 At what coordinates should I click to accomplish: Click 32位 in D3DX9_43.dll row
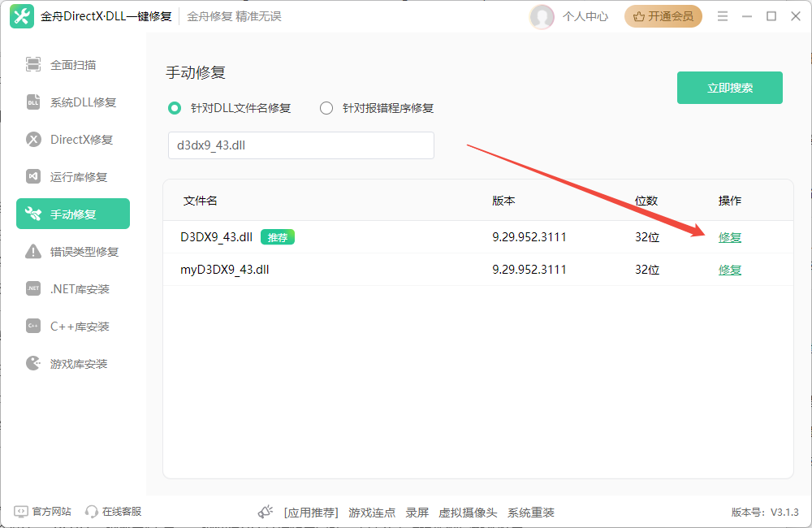click(647, 237)
